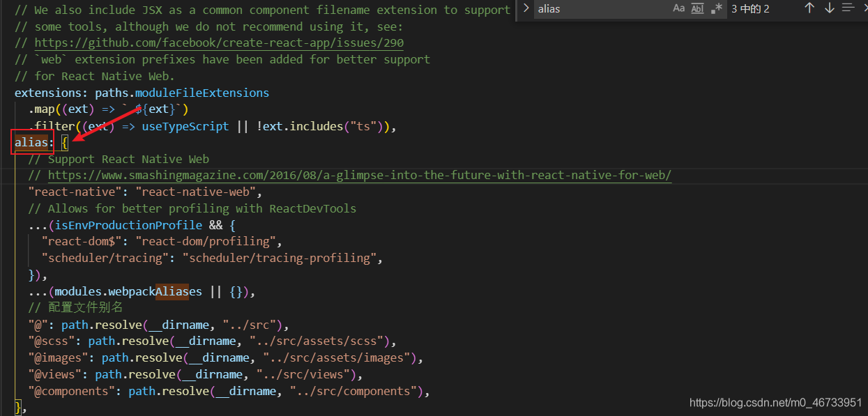868x416 pixels.
Task: Click moduleFileExtensions in the extensions line
Action: pyautogui.click(x=201, y=93)
